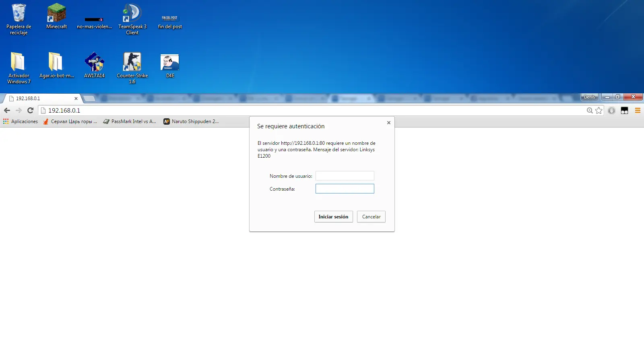
Task: Open the Papelera de reciclaje desktop icon
Action: pyautogui.click(x=19, y=19)
